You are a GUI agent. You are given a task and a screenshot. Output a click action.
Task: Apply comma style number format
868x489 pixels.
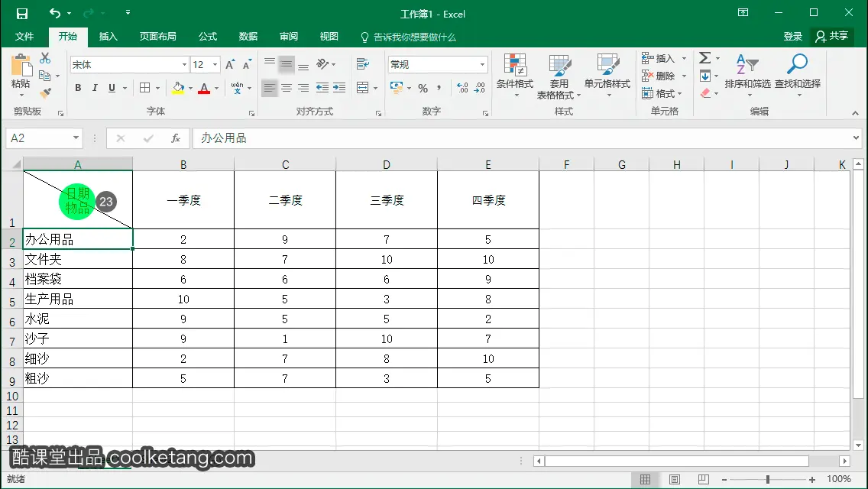pyautogui.click(x=439, y=88)
